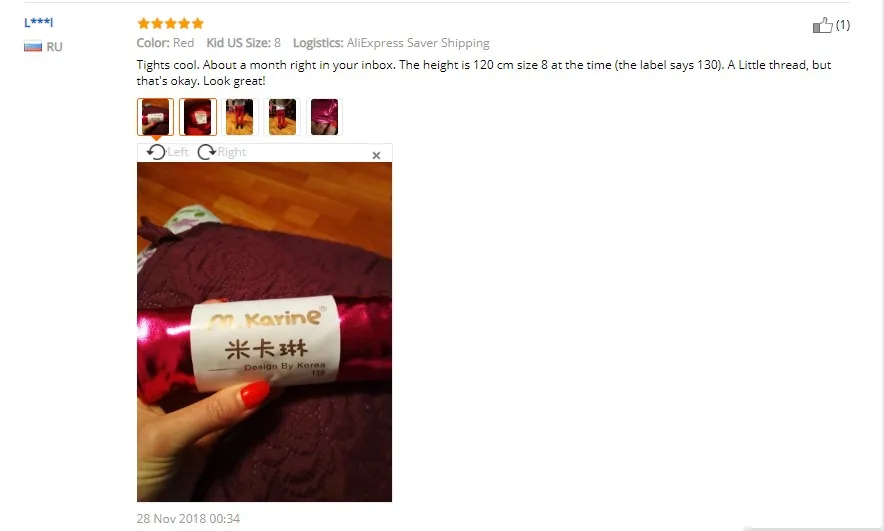Open reviewer L***l's profile name
Viewport: 884px width, 531px height.
38,23
